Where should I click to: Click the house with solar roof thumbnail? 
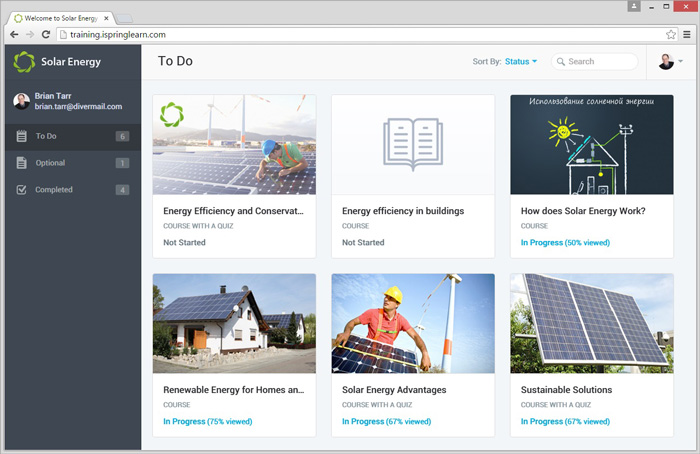(x=234, y=323)
